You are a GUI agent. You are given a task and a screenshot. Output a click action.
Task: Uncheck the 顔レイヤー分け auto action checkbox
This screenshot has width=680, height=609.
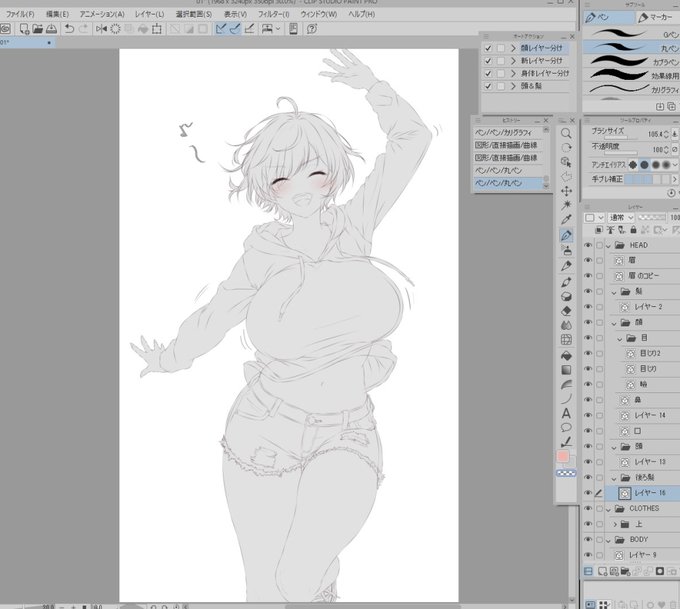(x=488, y=48)
